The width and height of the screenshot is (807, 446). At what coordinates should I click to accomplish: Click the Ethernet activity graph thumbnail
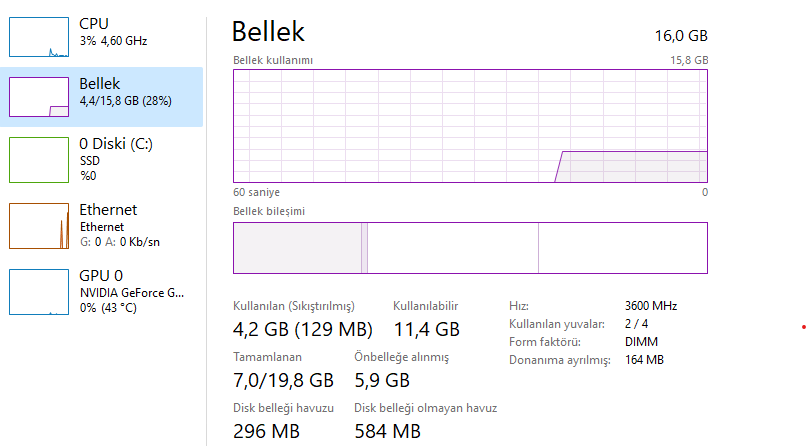pos(39,225)
